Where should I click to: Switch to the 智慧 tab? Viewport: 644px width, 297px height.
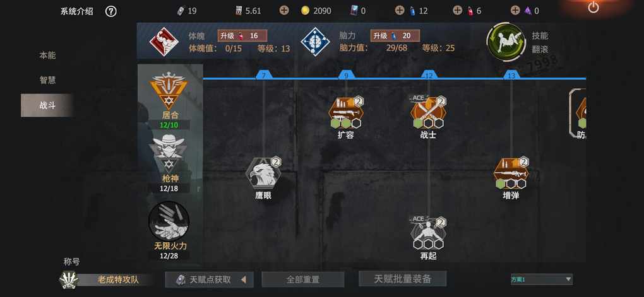[47, 81]
